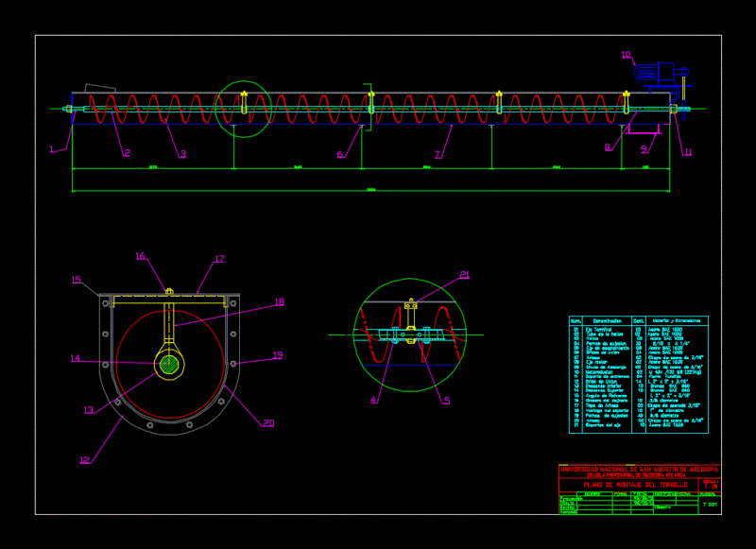Click callout number 10 beside the gearmotor
The width and height of the screenshot is (756, 549).
(x=626, y=55)
